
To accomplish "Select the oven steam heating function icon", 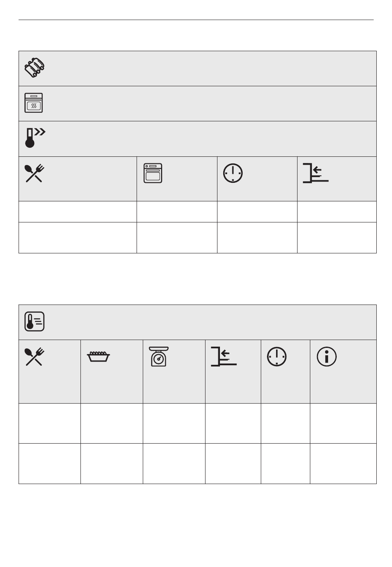I will click(x=33, y=103).
